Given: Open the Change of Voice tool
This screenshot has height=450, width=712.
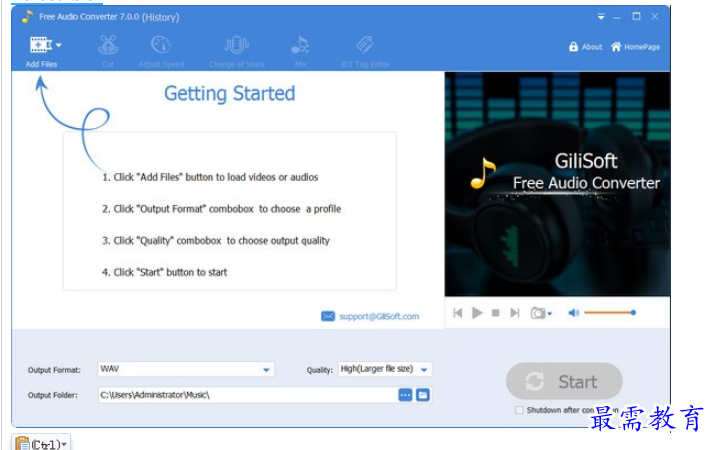Looking at the screenshot, I should click(x=237, y=51).
